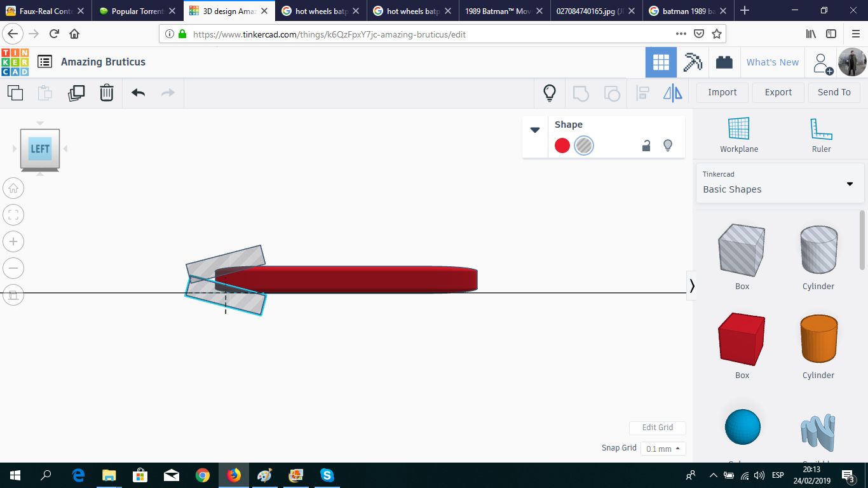Toggle the shape lock icon
The image size is (868, 488).
pyautogui.click(x=646, y=146)
